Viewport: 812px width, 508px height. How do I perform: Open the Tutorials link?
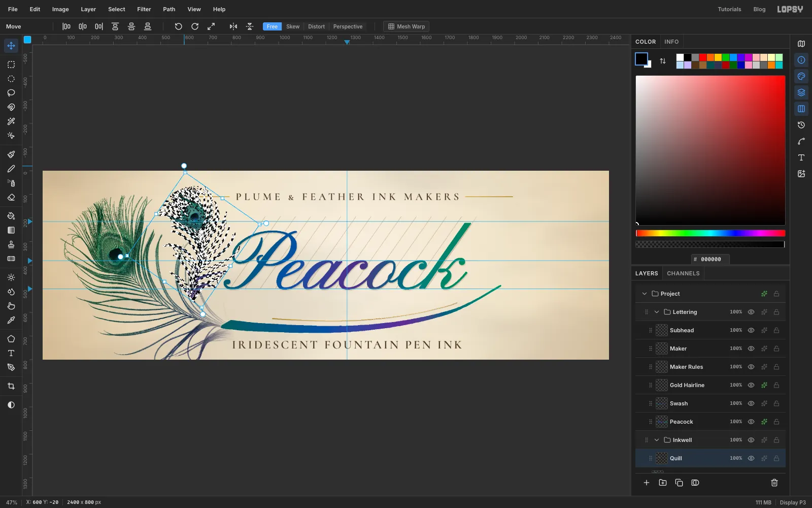click(729, 9)
